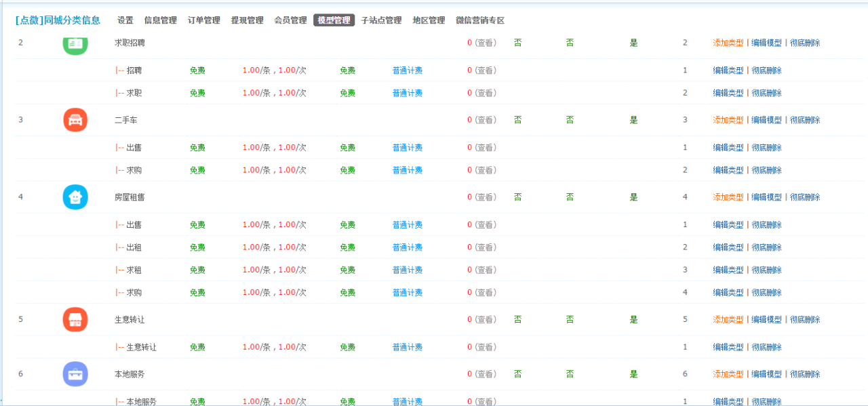Toggle the second 否 flag for 房屋租售
This screenshot has width=868, height=406.
click(x=569, y=197)
